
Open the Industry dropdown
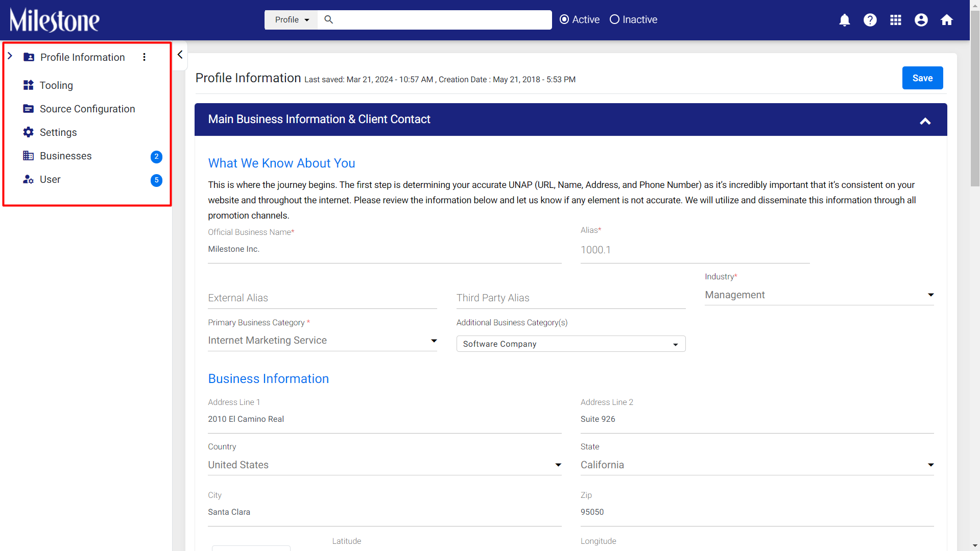point(819,295)
